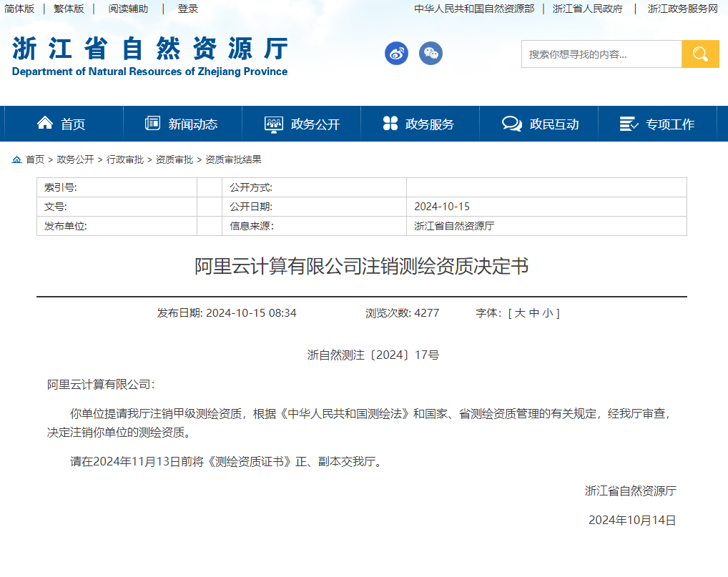Set font size to 小
This screenshot has height=577, width=728.
(x=548, y=313)
